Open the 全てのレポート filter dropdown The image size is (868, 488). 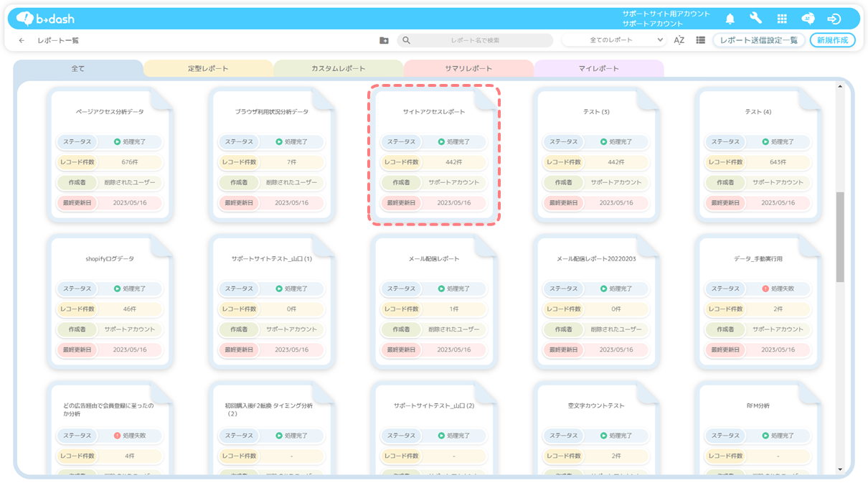point(613,41)
